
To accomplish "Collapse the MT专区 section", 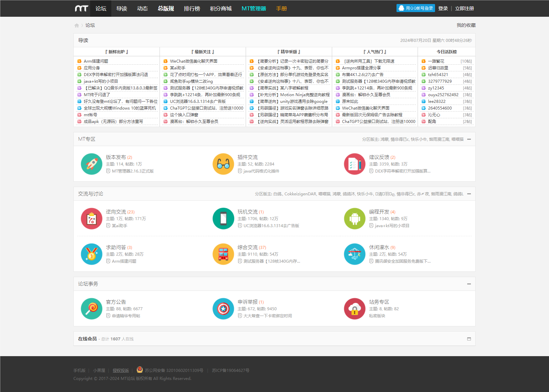I will pyautogui.click(x=469, y=139).
